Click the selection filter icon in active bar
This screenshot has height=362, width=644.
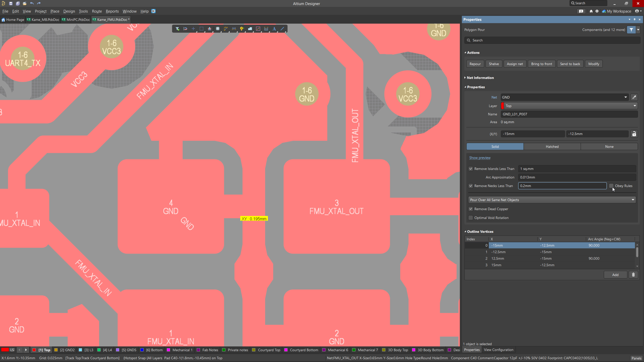[177, 29]
